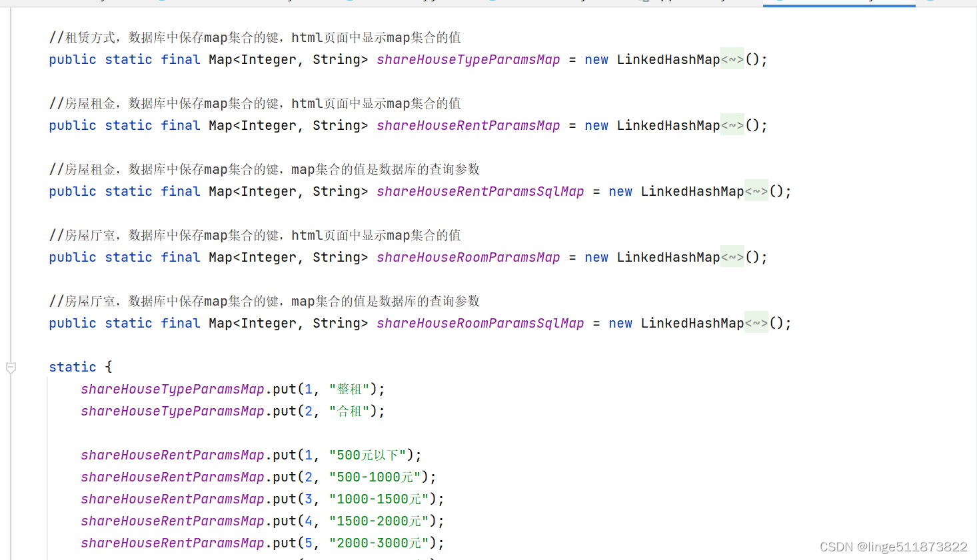Image resolution: width=977 pixels, height=560 pixels.
Task: Click the string "合租" in put(2)
Action: point(349,412)
